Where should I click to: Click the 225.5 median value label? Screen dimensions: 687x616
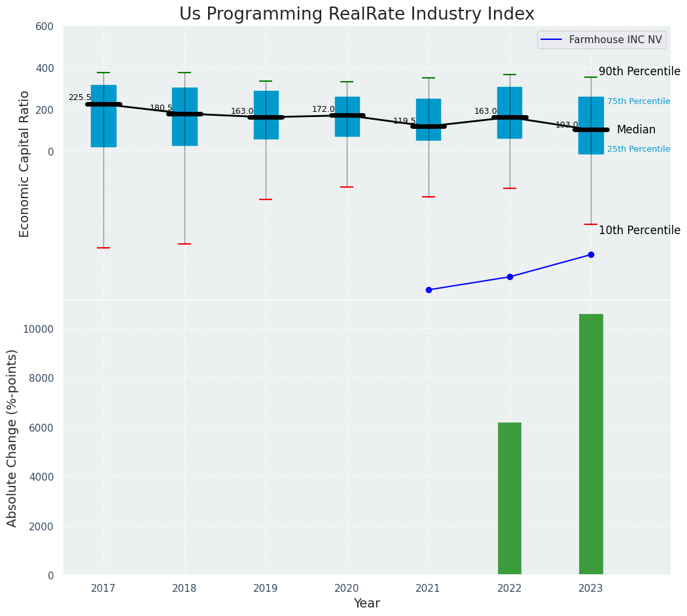(x=80, y=97)
